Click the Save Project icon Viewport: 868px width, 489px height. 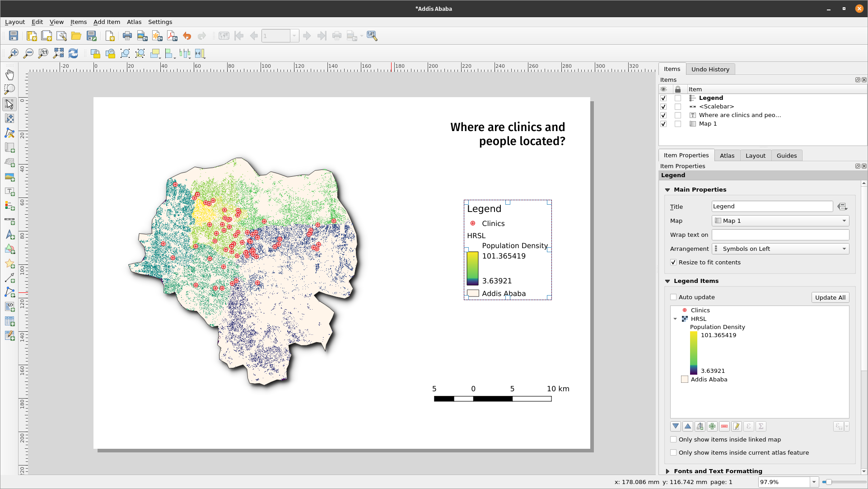pyautogui.click(x=14, y=36)
